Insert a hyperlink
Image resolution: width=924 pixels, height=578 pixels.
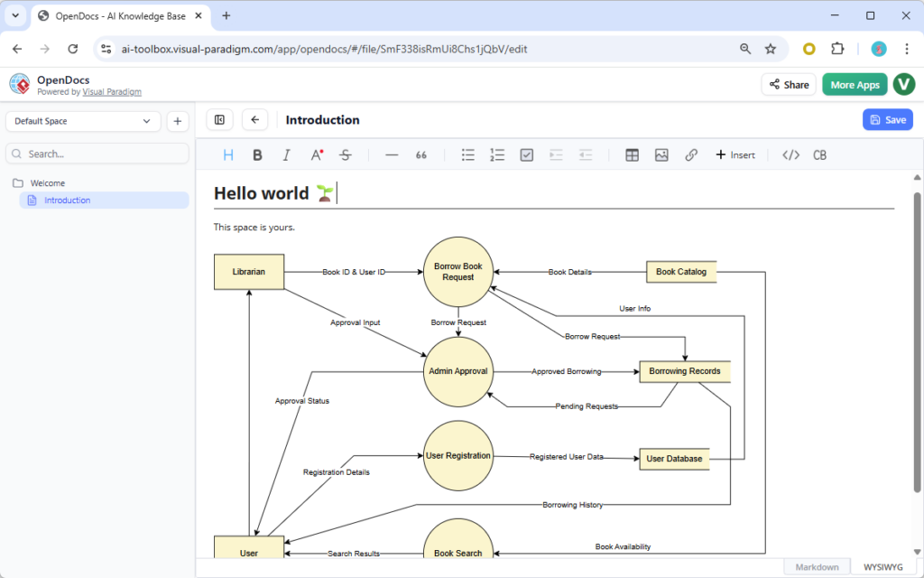[x=691, y=154]
